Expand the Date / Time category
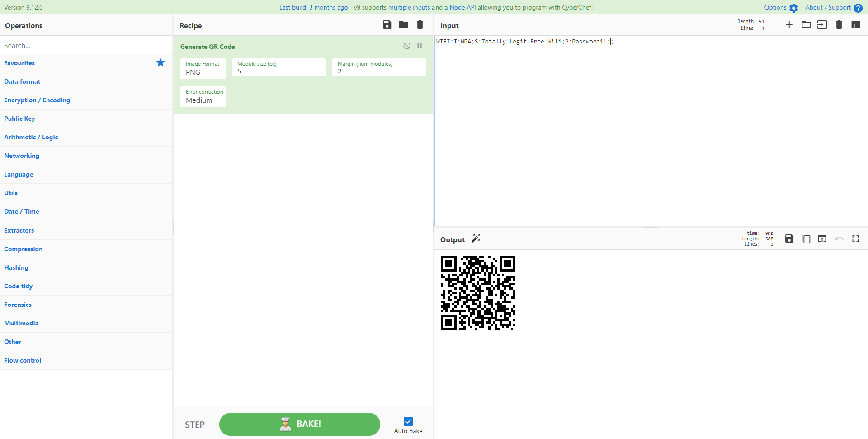The height and width of the screenshot is (439, 868). tap(86, 211)
